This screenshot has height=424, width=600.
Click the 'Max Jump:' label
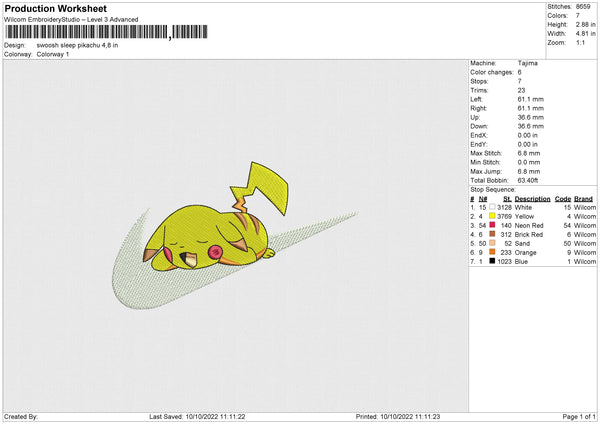click(x=486, y=171)
